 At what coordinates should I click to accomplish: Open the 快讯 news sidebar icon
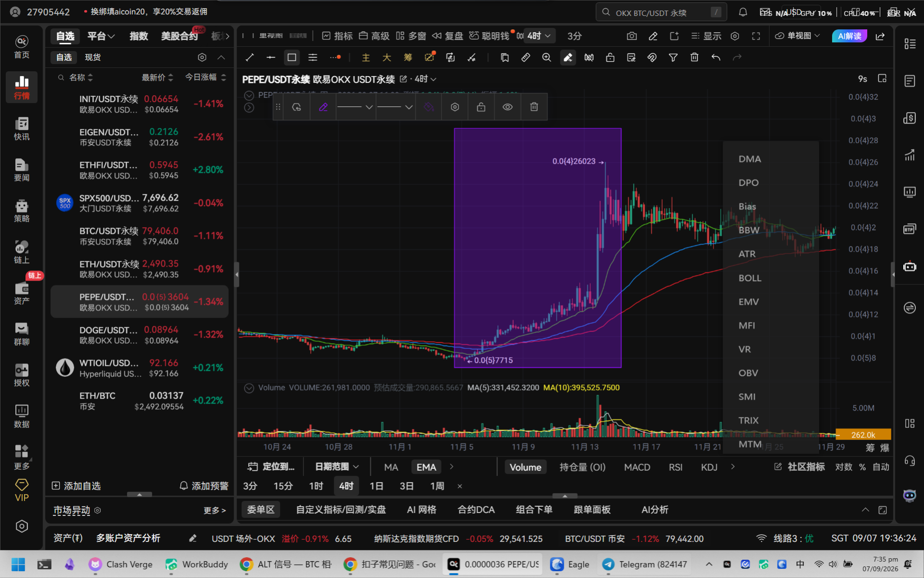[22, 128]
